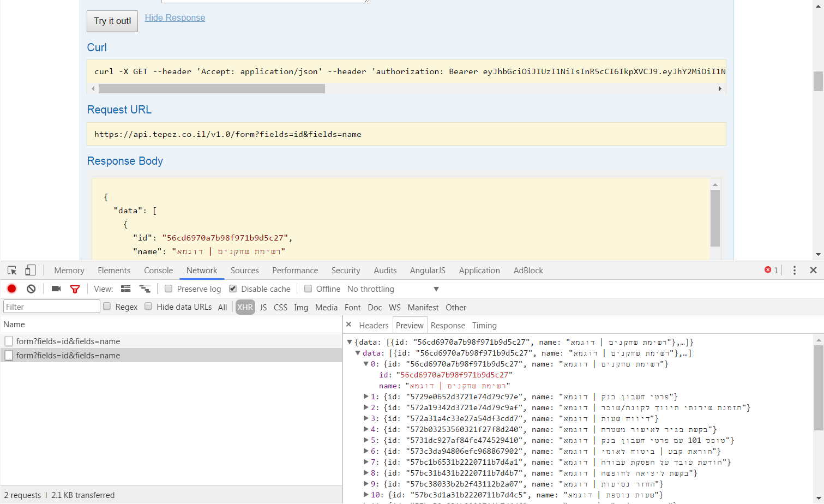Show the Response tab of the request

pos(448,325)
